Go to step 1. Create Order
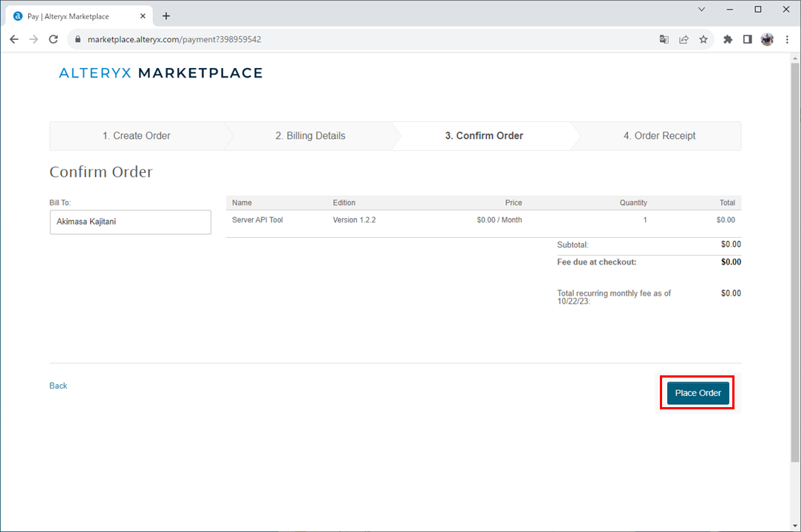Screen dimensions: 801x532 pos(137,136)
